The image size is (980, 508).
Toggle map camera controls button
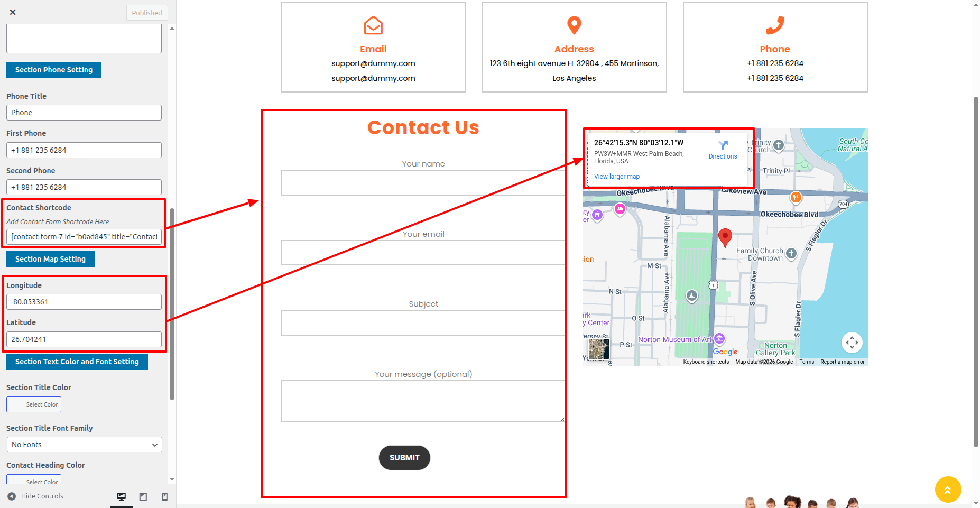coord(852,343)
